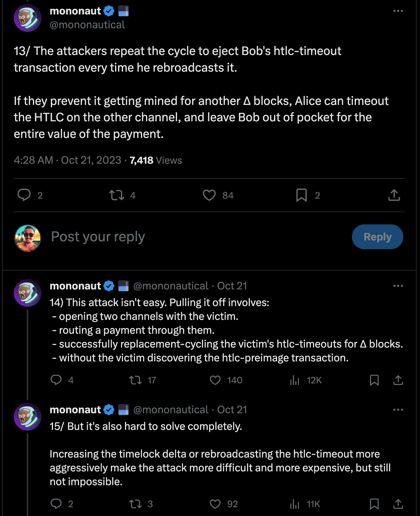
Task: View analytics for tweet 14 (12K)
Action: (295, 380)
